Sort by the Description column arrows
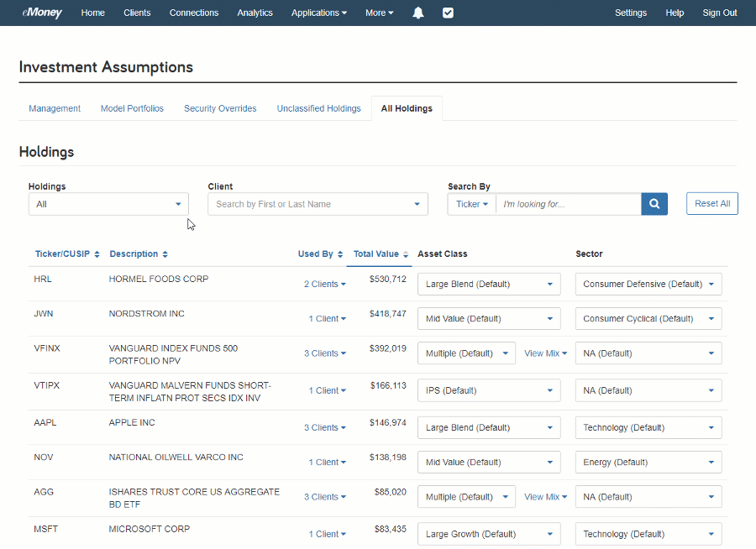Image resolution: width=756 pixels, height=549 pixels. coord(165,254)
